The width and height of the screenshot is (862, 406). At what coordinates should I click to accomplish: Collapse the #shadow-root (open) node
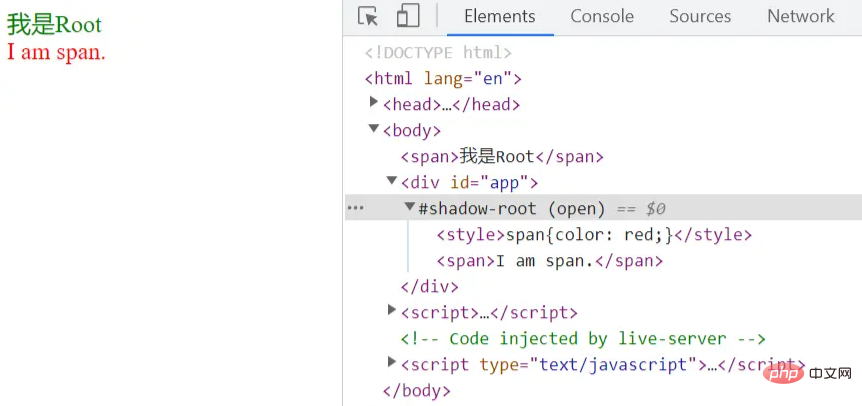tap(410, 207)
